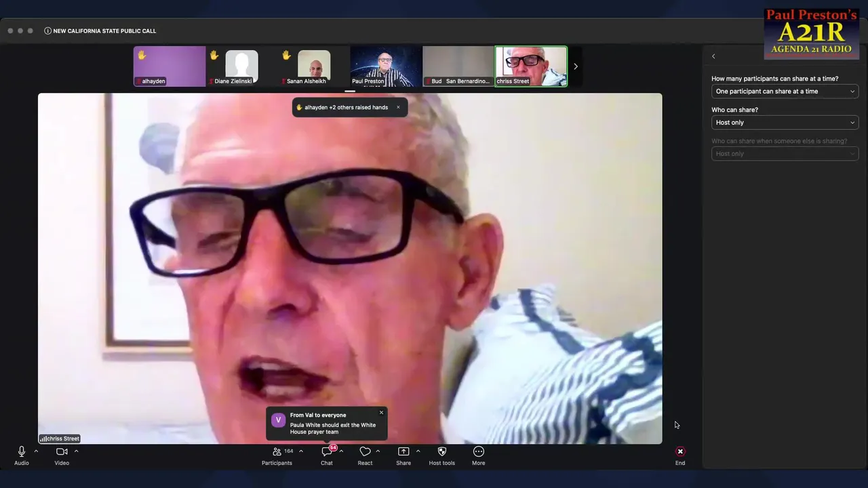
Task: Select chriss Street participant thumbnail
Action: point(531,66)
